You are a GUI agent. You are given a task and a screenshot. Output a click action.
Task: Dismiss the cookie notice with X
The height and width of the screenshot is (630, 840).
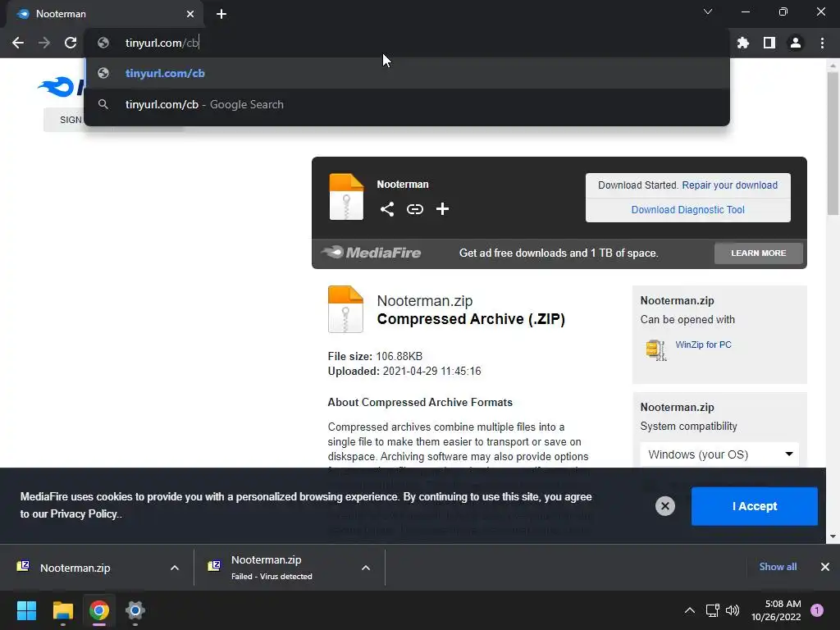pyautogui.click(x=664, y=506)
